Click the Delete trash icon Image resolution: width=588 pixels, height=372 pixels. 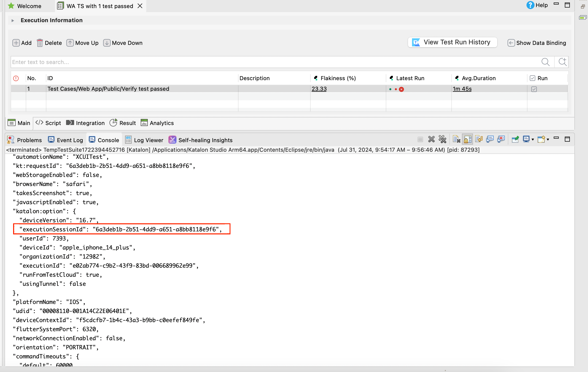click(40, 43)
